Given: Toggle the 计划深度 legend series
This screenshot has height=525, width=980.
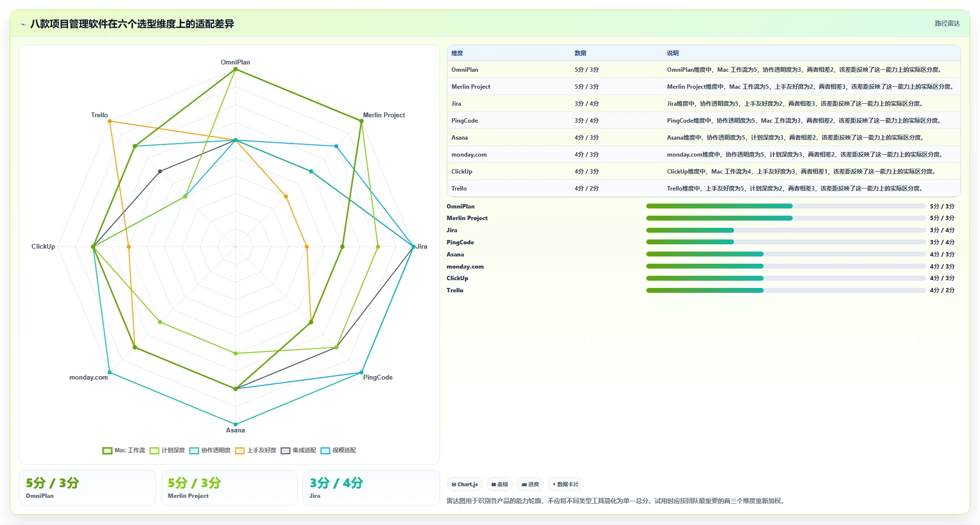Looking at the screenshot, I should click(167, 450).
